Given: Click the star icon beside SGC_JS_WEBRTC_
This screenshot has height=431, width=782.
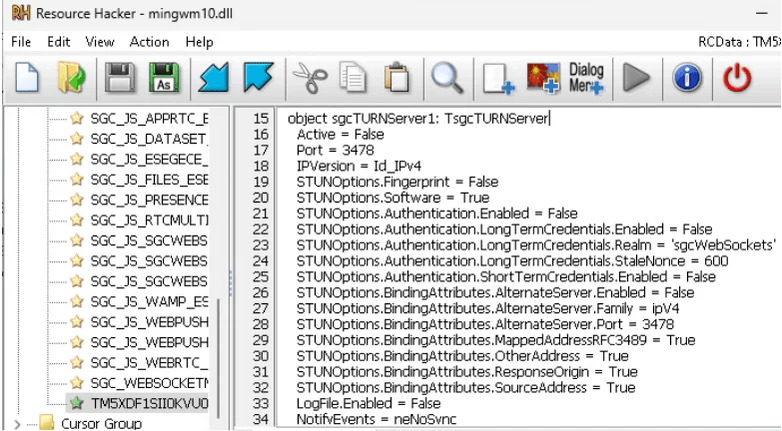Looking at the screenshot, I should point(76,362).
